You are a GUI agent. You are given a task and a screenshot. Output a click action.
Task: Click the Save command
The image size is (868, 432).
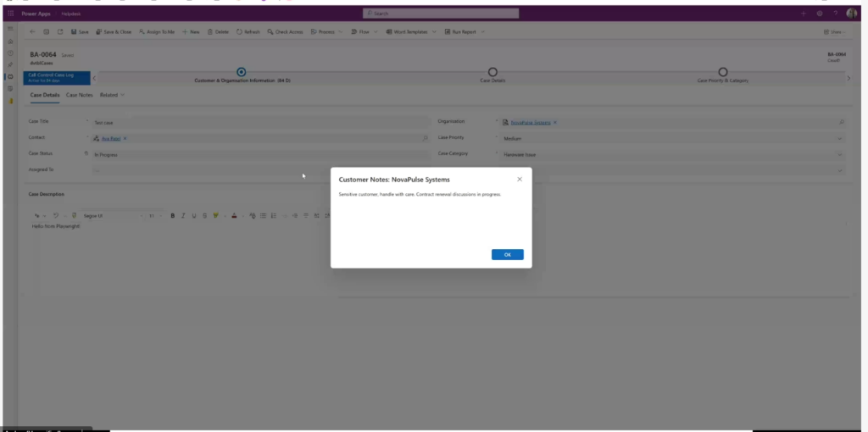(x=80, y=32)
